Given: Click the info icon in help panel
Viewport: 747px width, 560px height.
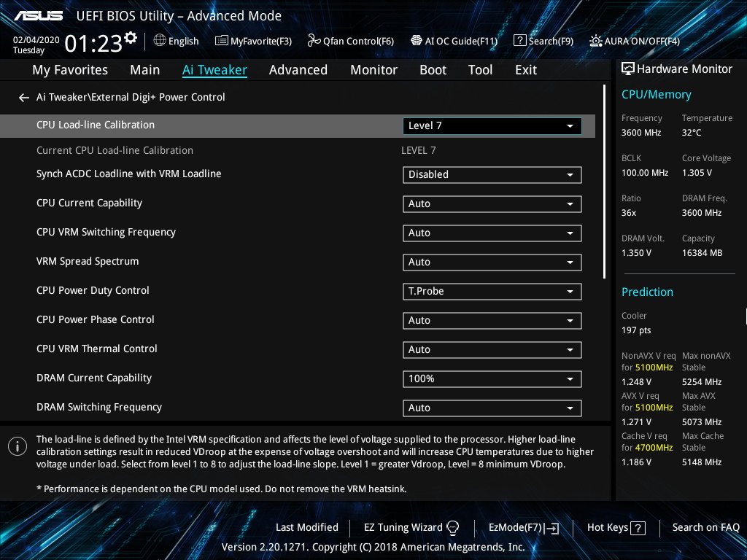Looking at the screenshot, I should (18, 446).
